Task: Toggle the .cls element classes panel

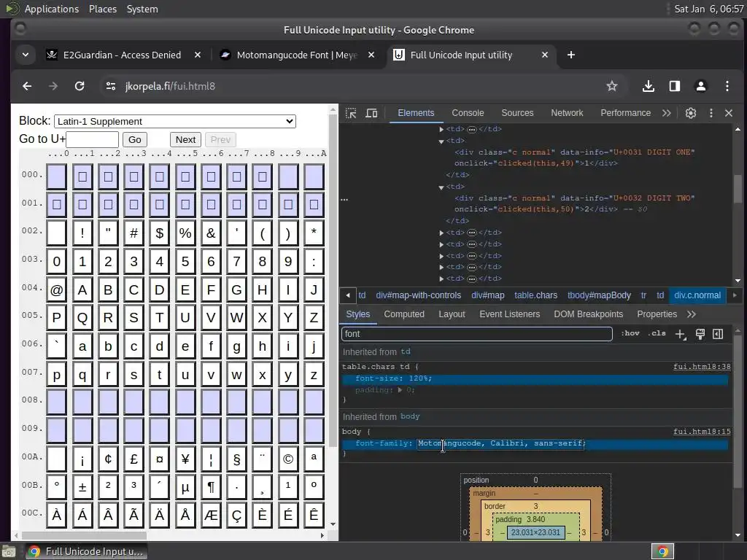Action: [657, 334]
